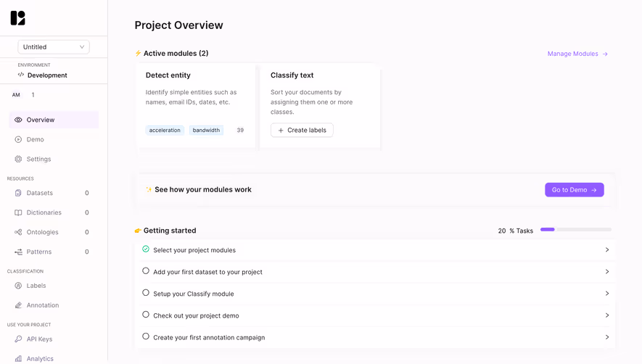Toggle the circle for Create your first annotation campaign
Image resolution: width=642 pixels, height=364 pixels.
[x=146, y=336]
